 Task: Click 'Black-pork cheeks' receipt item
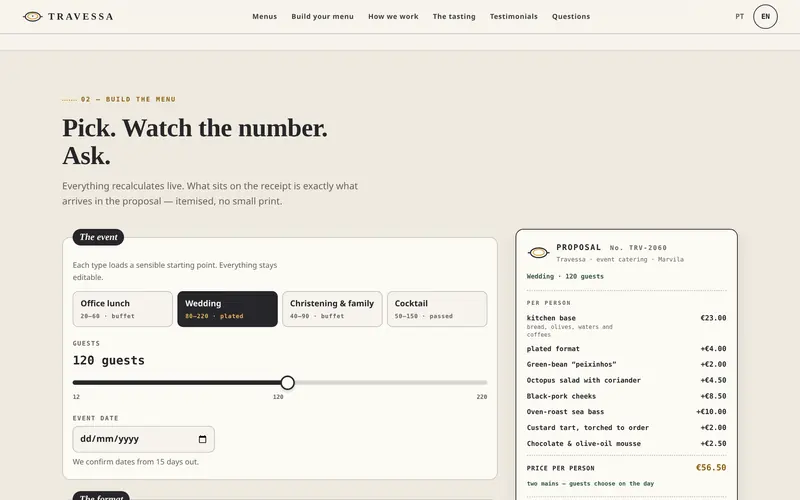[627, 396]
